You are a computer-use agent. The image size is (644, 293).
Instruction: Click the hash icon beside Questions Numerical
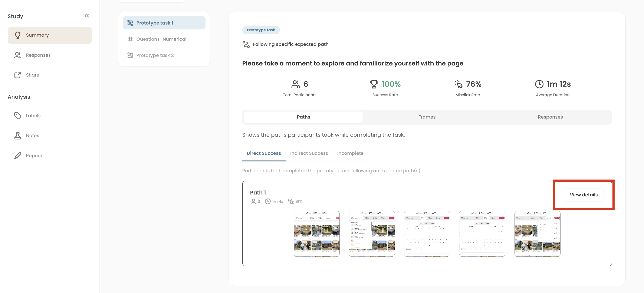(130, 39)
